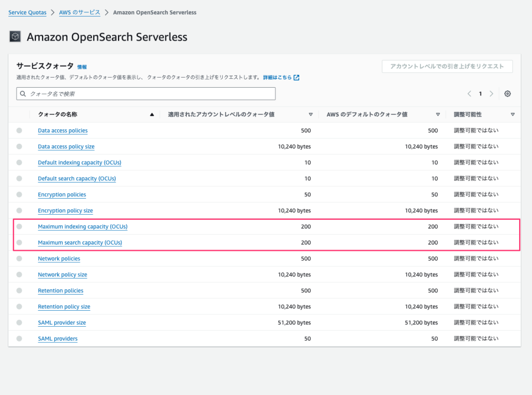Open the AWS のサービス breadcrumb menu item
The width and height of the screenshot is (532, 395).
coord(79,12)
